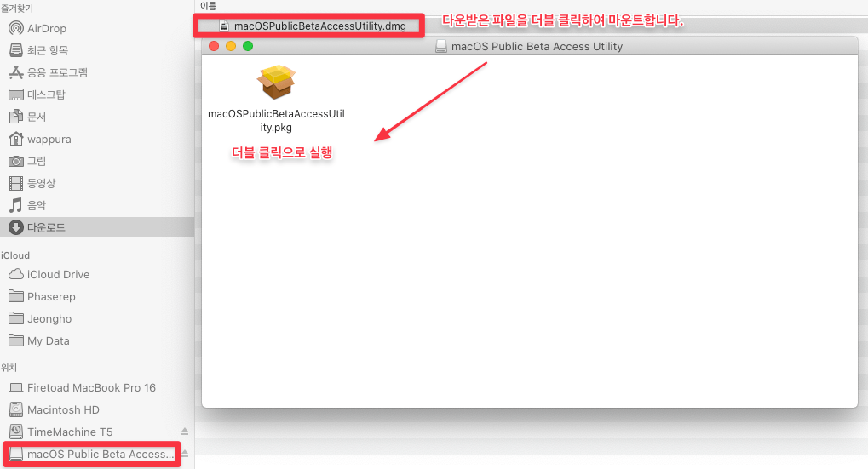This screenshot has width=868, height=469.
Task: Click the AirDrop radar icon
Action: point(16,28)
